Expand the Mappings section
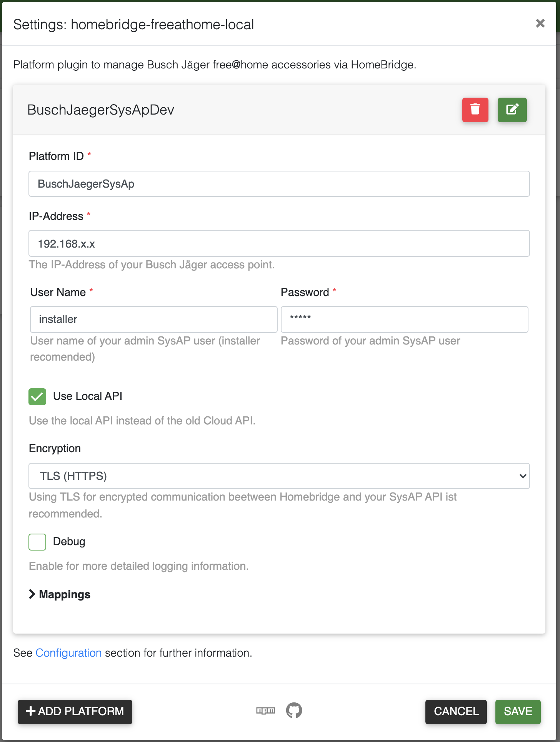The image size is (560, 742). coord(60,594)
